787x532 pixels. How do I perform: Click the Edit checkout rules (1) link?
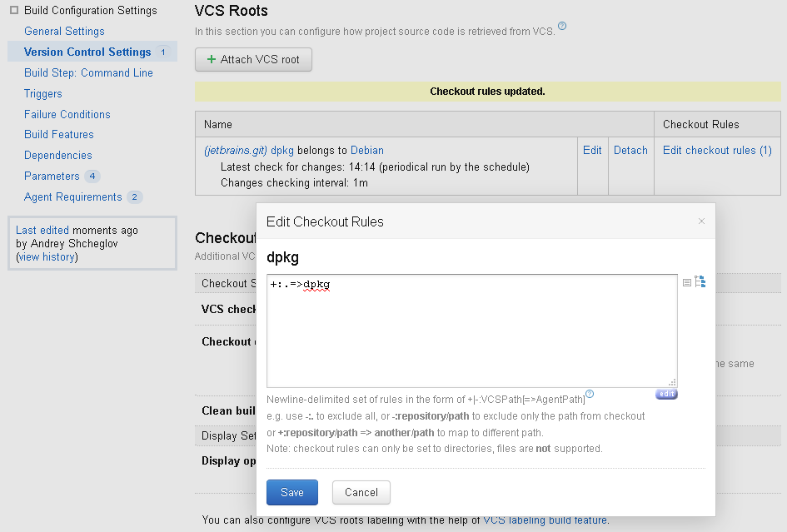717,150
